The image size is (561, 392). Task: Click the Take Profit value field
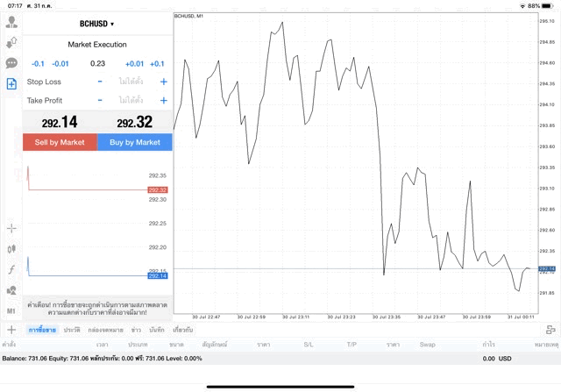[131, 101]
